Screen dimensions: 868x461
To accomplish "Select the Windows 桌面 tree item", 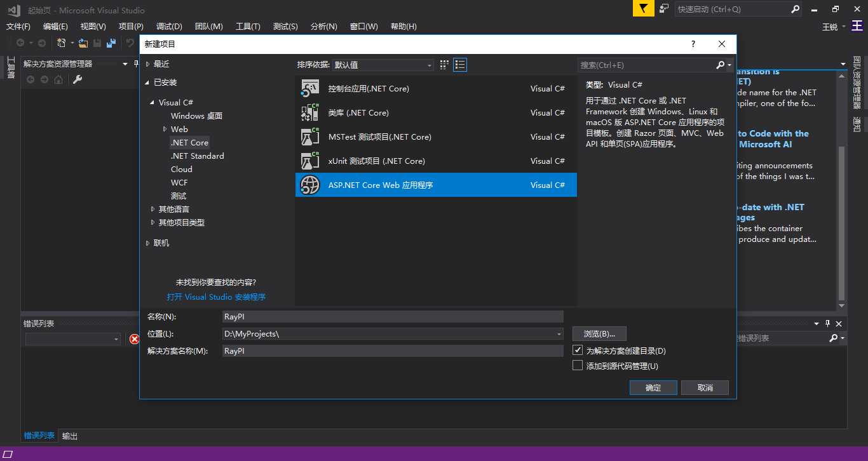I will coord(196,116).
